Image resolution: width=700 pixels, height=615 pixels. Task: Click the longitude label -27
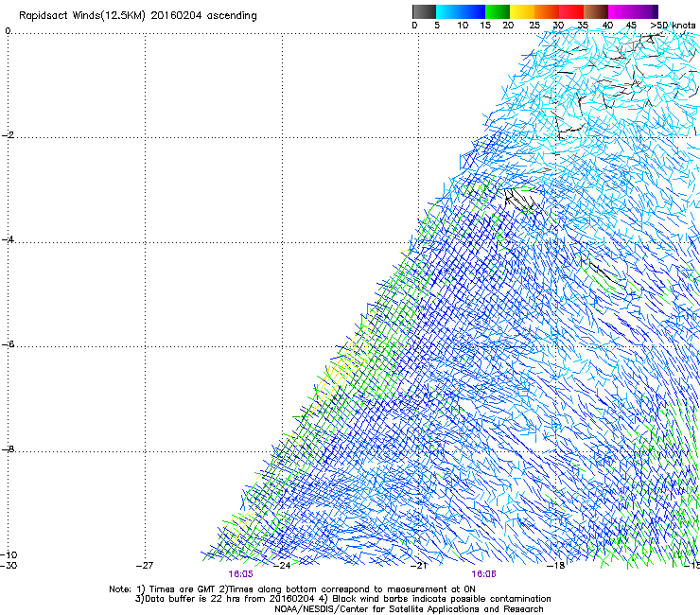tap(145, 566)
